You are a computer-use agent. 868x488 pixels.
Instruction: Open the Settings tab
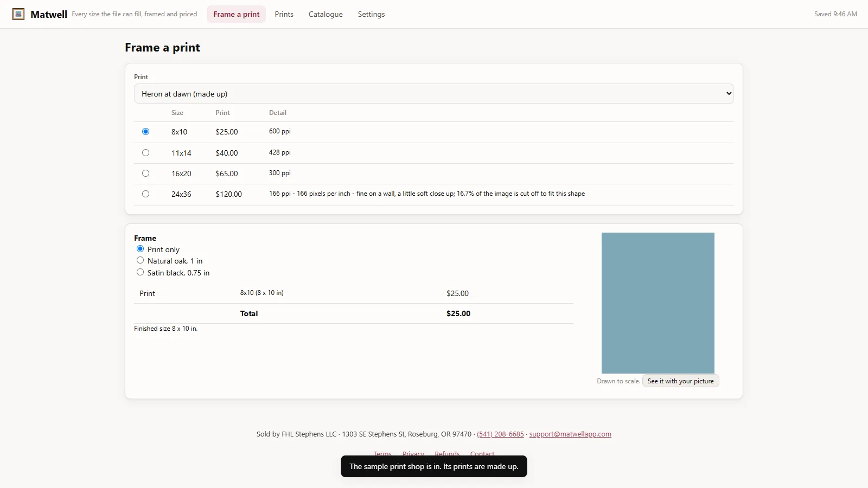(371, 14)
